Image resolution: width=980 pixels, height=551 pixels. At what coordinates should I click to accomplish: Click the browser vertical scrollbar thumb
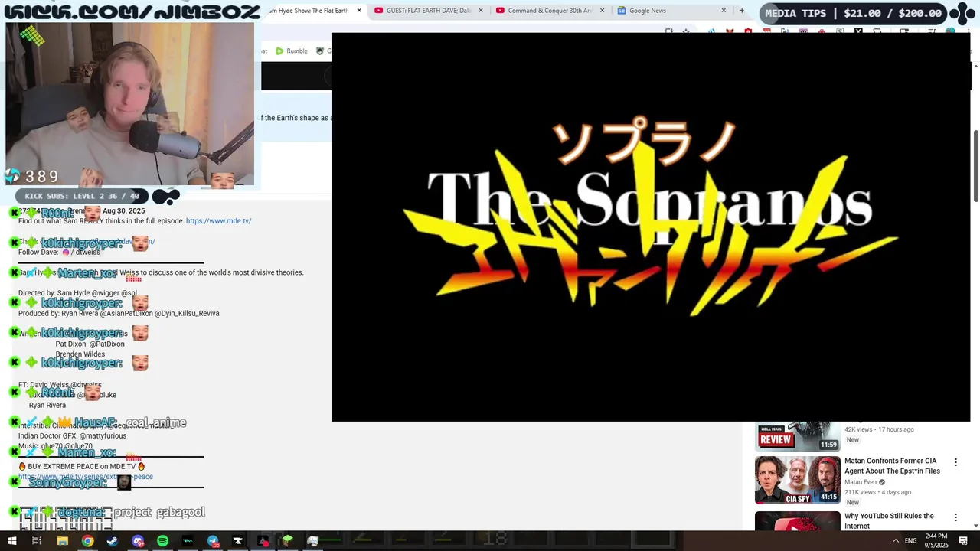[x=976, y=166]
